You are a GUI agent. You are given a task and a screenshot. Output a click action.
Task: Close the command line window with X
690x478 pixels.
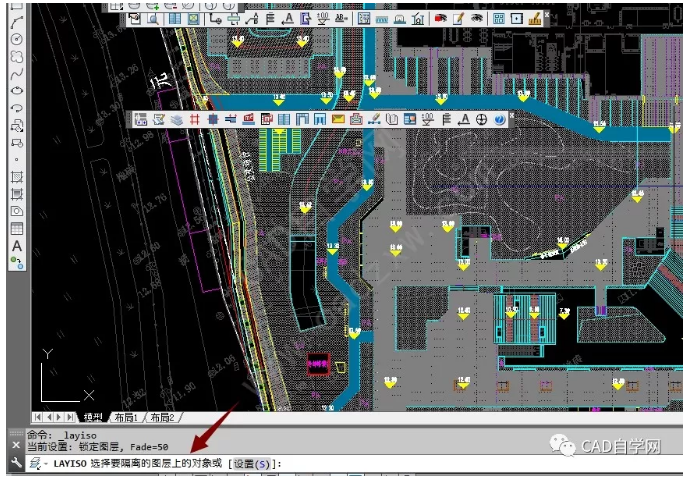(16, 445)
